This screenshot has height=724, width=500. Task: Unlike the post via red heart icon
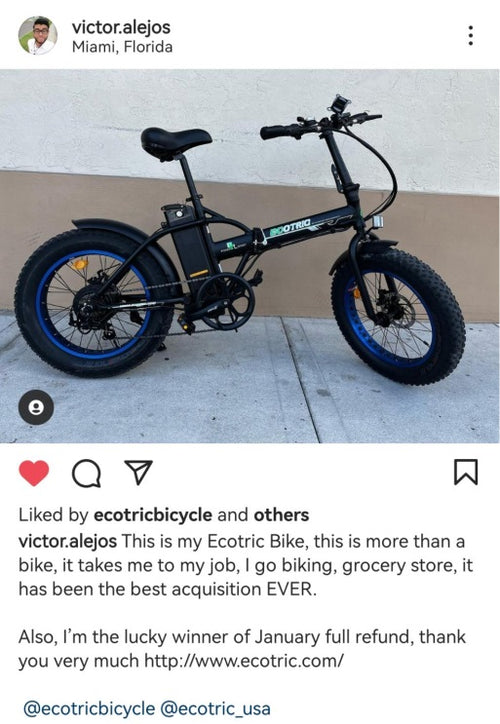point(34,473)
